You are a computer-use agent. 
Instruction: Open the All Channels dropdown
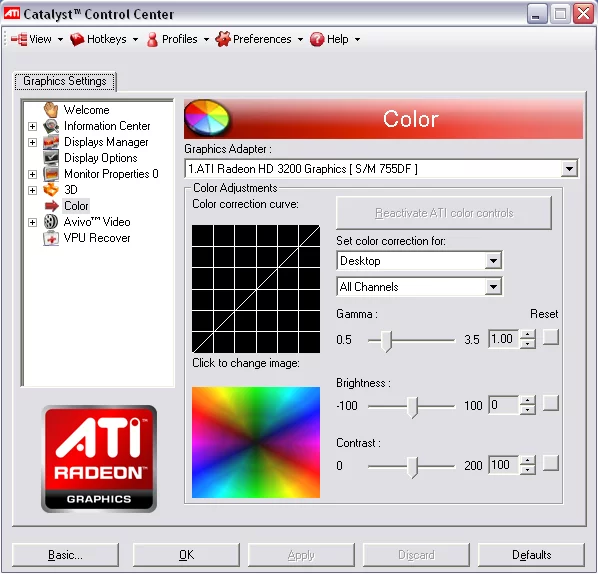point(493,287)
